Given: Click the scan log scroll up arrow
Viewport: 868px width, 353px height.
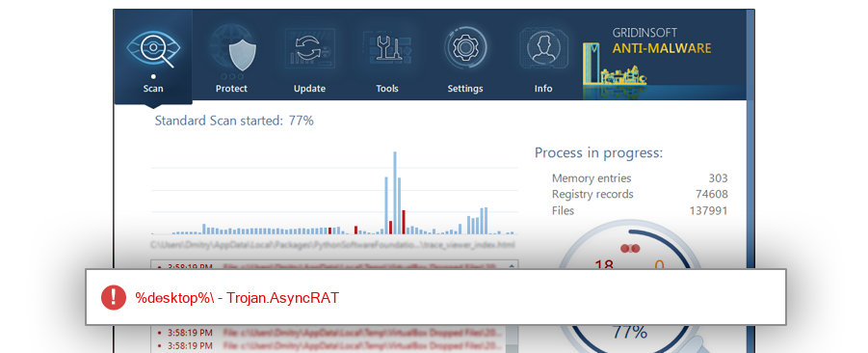Looking at the screenshot, I should [512, 265].
